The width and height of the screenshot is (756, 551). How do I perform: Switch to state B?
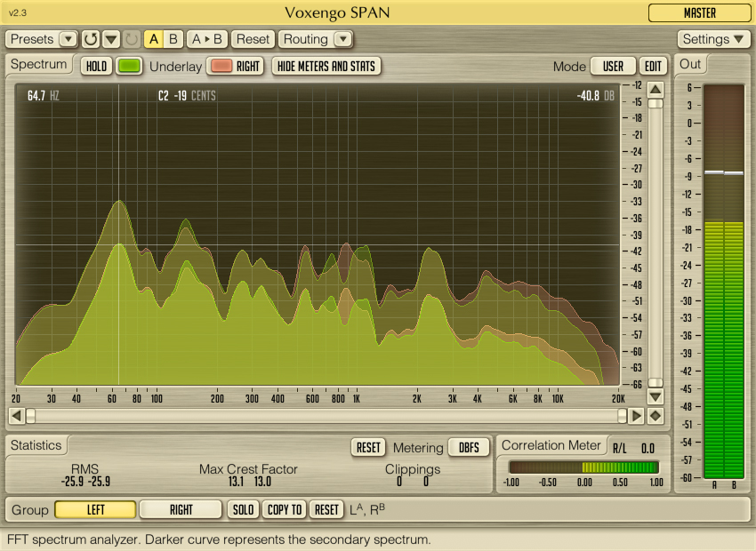173,39
